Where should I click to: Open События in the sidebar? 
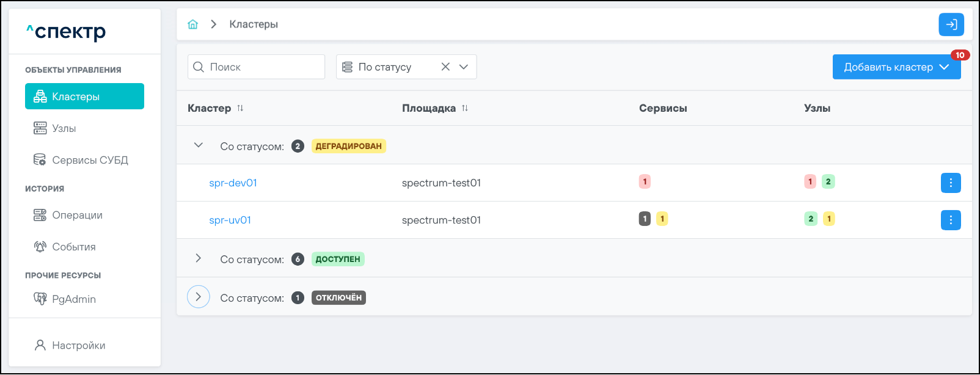(73, 247)
